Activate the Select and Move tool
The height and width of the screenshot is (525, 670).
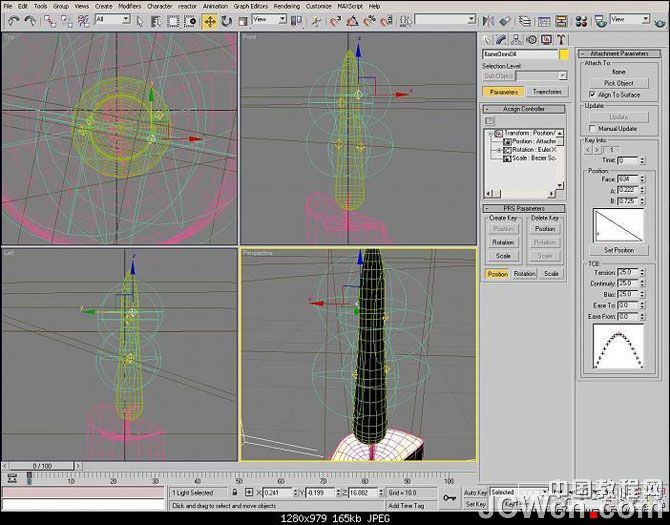tap(209, 21)
